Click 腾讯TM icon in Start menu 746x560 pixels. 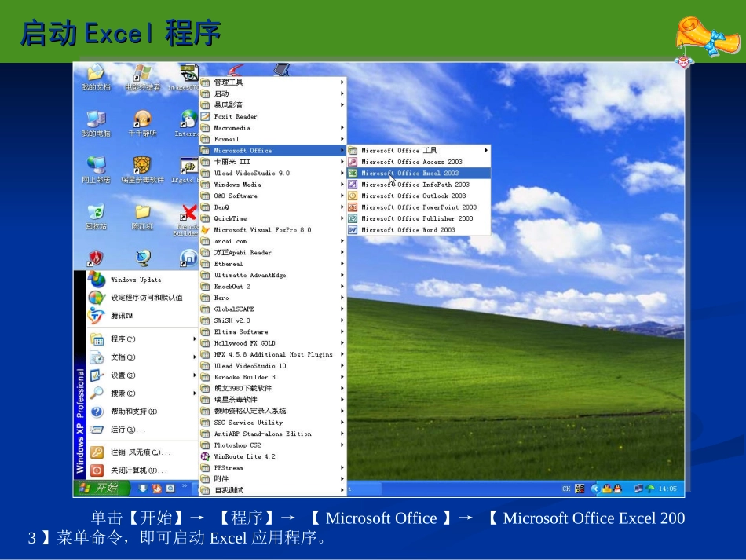click(97, 316)
